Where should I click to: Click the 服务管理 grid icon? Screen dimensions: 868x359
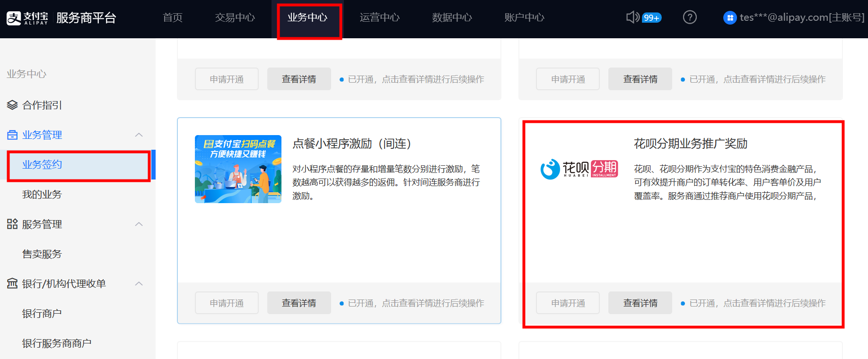[x=12, y=224]
